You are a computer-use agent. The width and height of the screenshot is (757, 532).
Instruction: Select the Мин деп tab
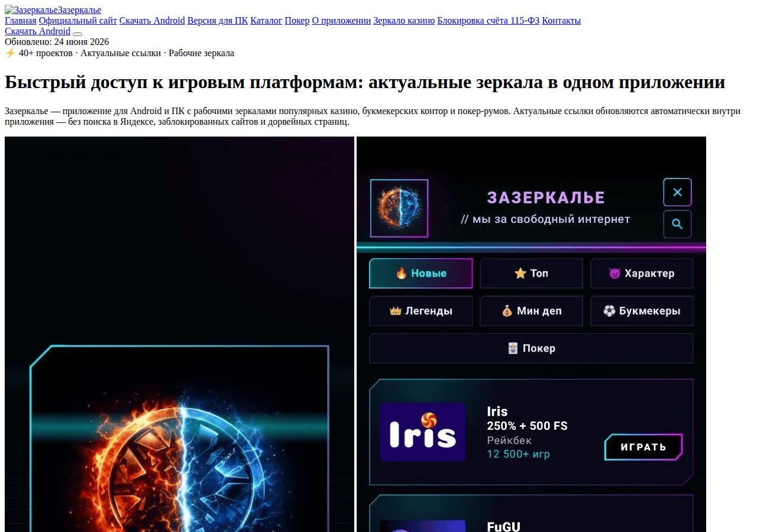(531, 311)
